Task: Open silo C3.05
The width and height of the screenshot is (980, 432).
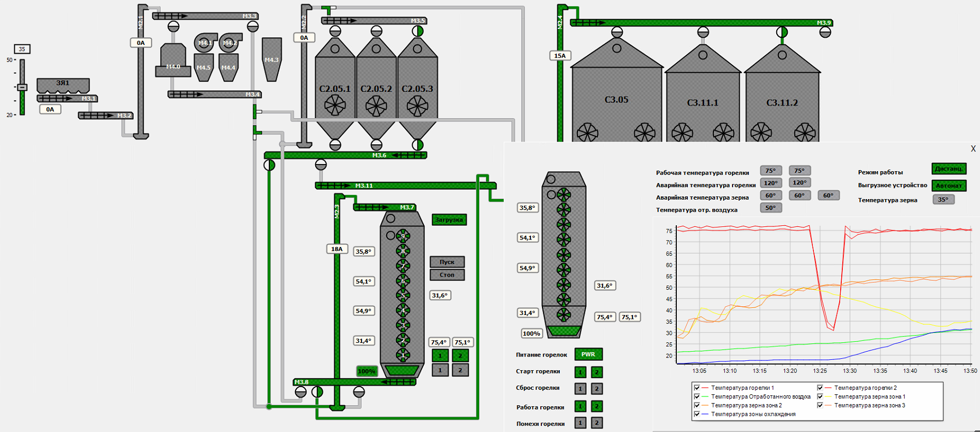Action: [617, 90]
